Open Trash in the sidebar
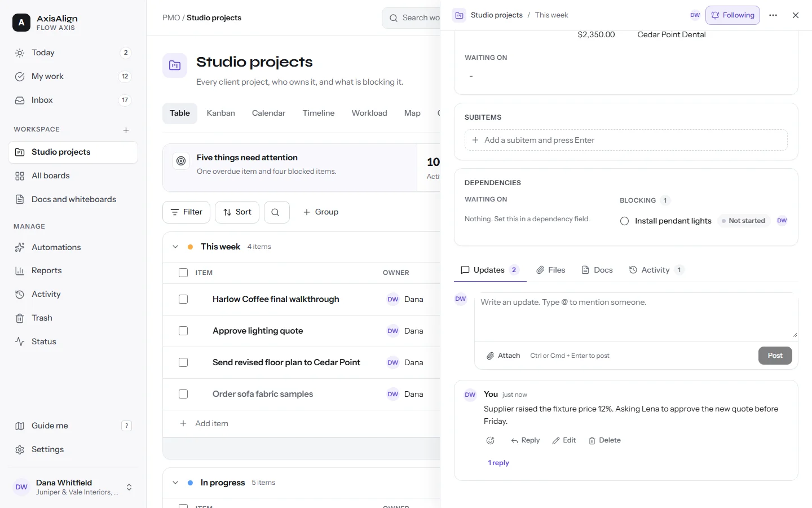 point(73,318)
